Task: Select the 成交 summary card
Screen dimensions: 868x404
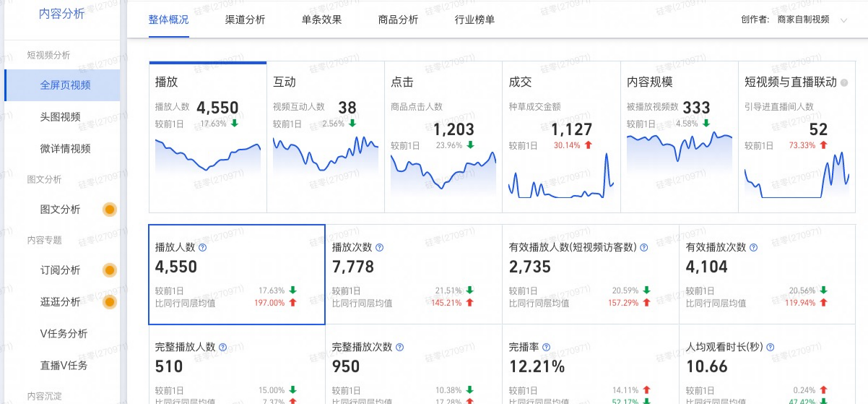Action: pyautogui.click(x=560, y=137)
